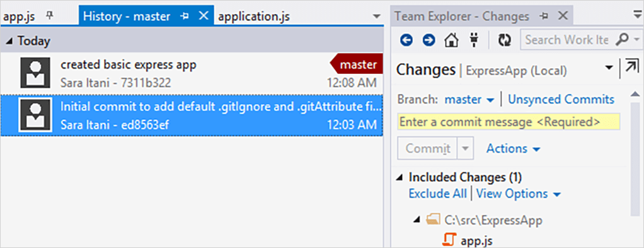Click avatar of Initial commit row
The width and height of the screenshot is (644, 248).
point(35,115)
